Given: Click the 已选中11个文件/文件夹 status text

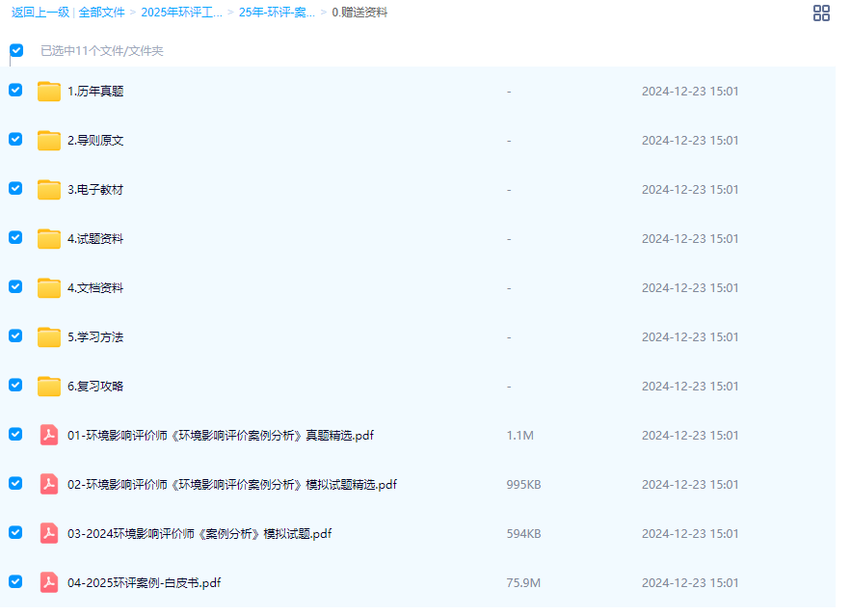Looking at the screenshot, I should coord(102,51).
